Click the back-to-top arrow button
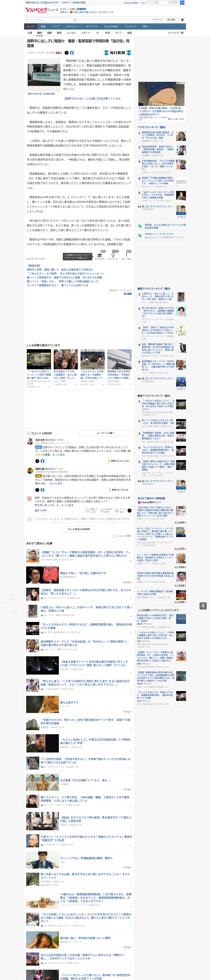This screenshot has height=980, width=210. [203, 606]
